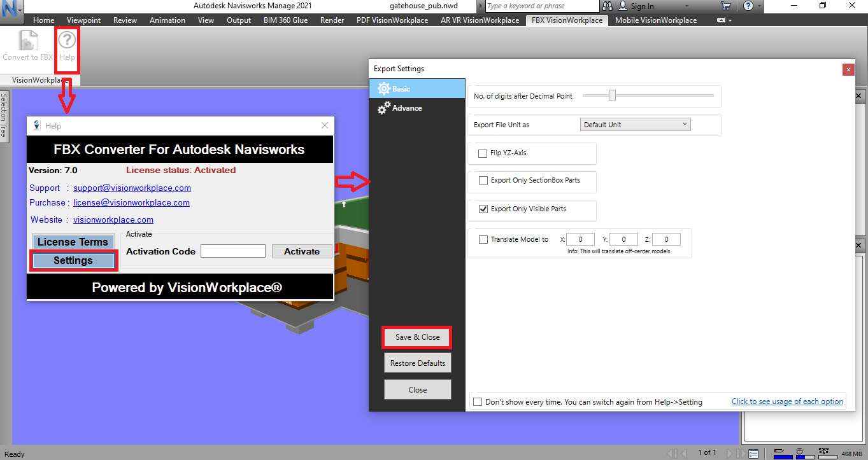
Task: Switch to the Render tab
Action: [332, 20]
